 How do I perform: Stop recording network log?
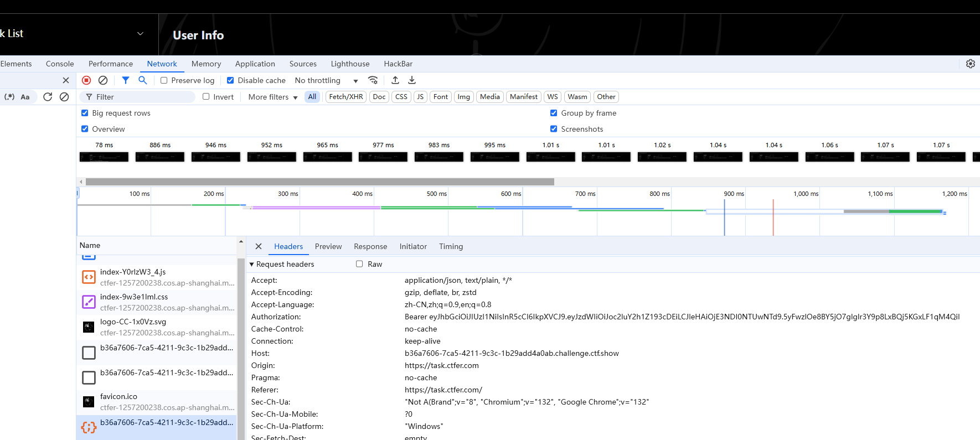tap(86, 80)
